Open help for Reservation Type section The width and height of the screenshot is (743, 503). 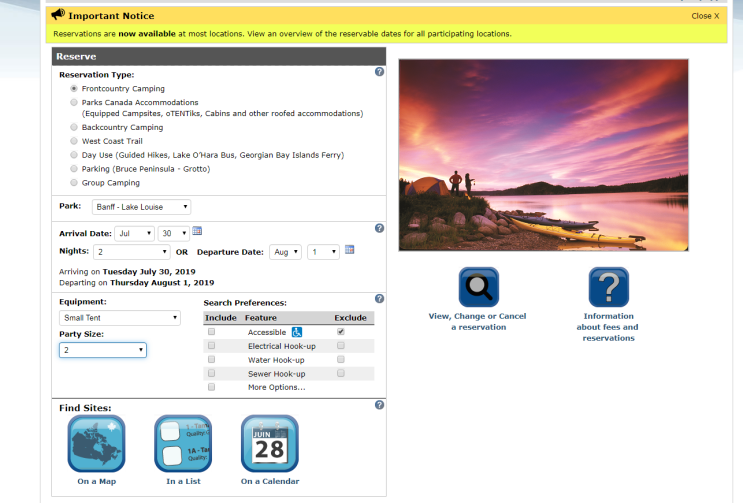coord(379,72)
